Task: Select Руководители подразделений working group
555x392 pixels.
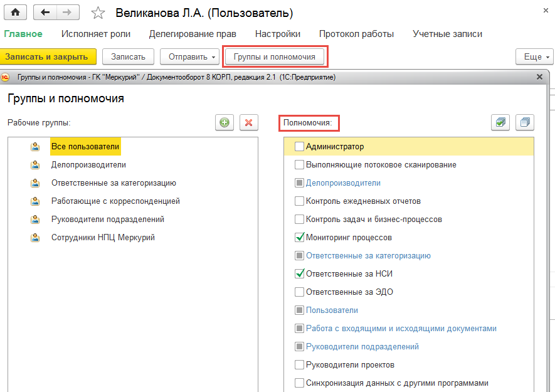Action: pyautogui.click(x=108, y=219)
